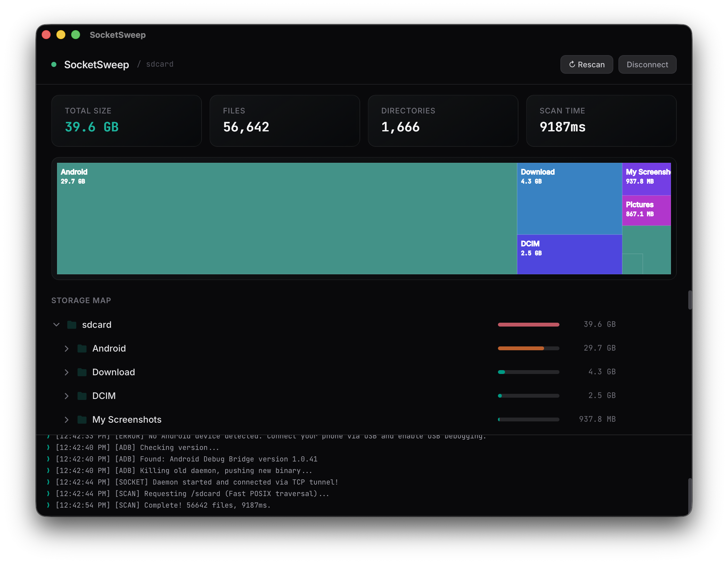Image resolution: width=728 pixels, height=564 pixels.
Task: Click the Disconnect button
Action: [647, 64]
